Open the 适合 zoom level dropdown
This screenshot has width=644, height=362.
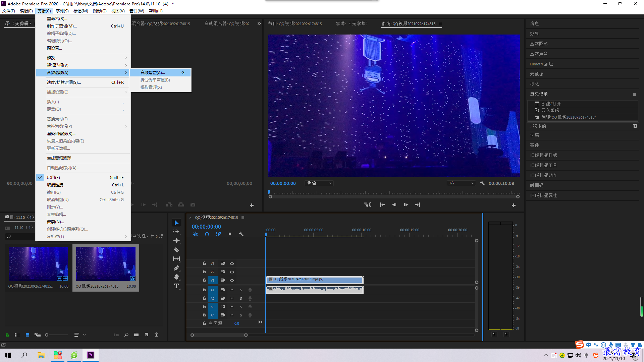point(320,183)
